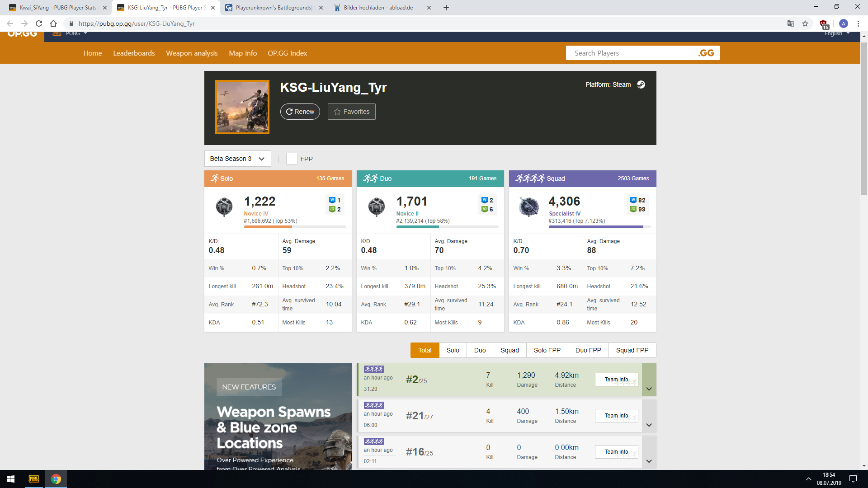Click the Steam platform icon
868x488 pixels.
click(x=641, y=84)
